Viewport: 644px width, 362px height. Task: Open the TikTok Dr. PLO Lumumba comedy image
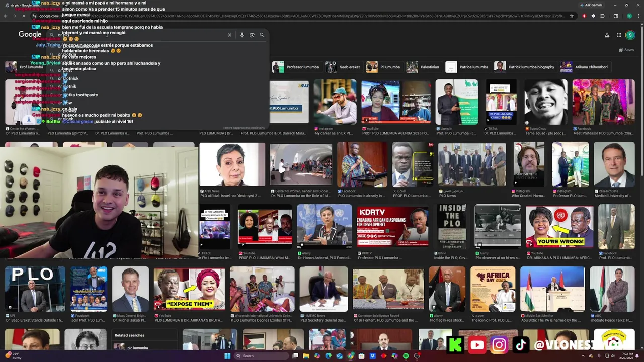pos(501,102)
